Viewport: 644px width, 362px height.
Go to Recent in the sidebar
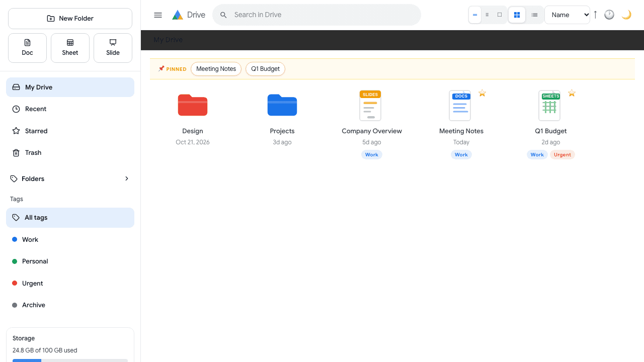[x=70, y=109]
